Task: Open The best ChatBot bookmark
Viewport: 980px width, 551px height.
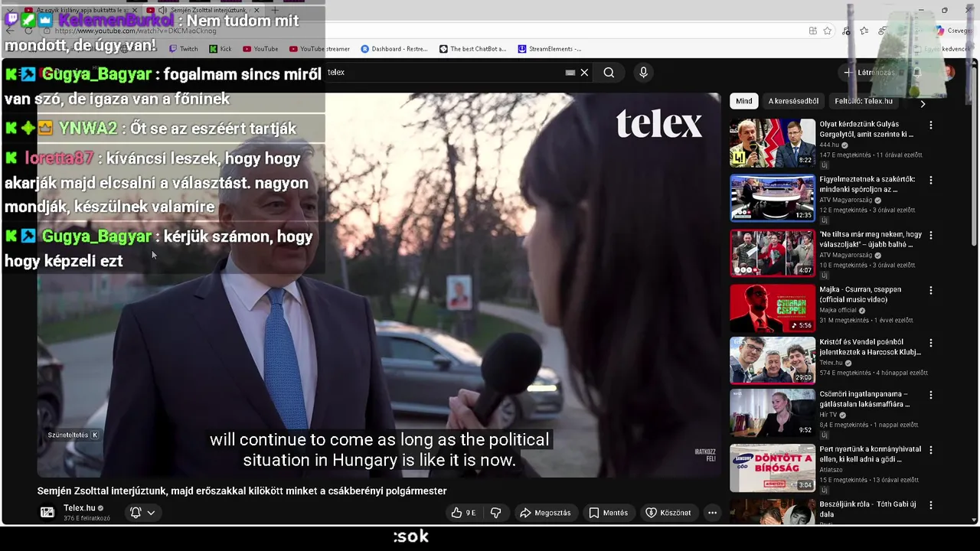Action: coord(472,49)
